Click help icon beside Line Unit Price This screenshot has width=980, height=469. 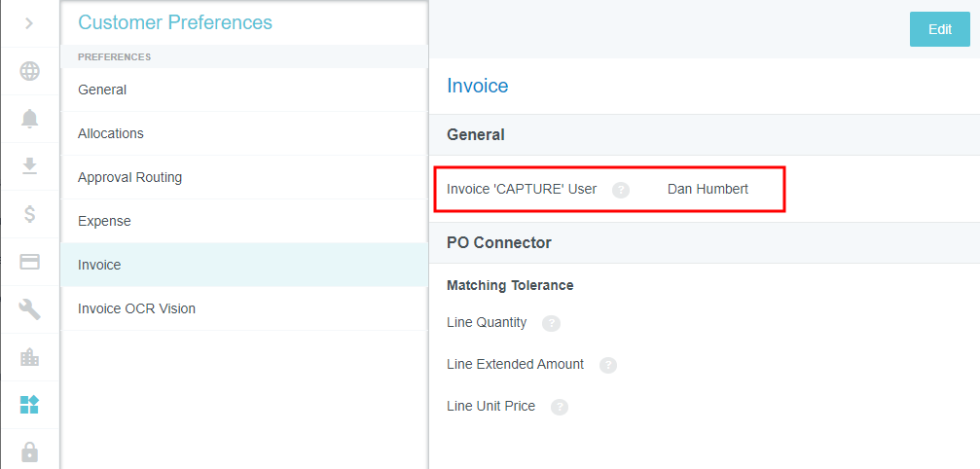[x=559, y=407]
